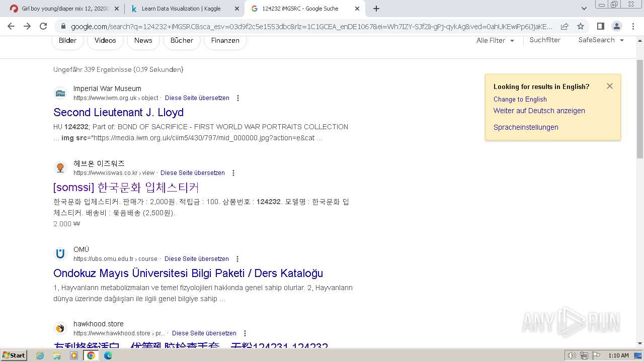Image resolution: width=644 pixels, height=362 pixels.
Task: Click Weiter auf Deutsch anzeigen
Action: pos(539,111)
